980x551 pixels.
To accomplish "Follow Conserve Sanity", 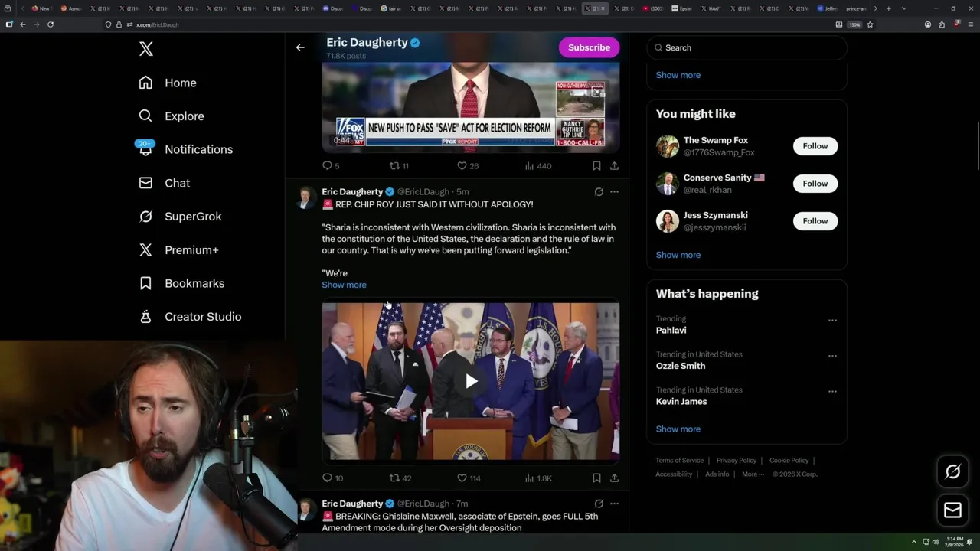I will tap(815, 184).
